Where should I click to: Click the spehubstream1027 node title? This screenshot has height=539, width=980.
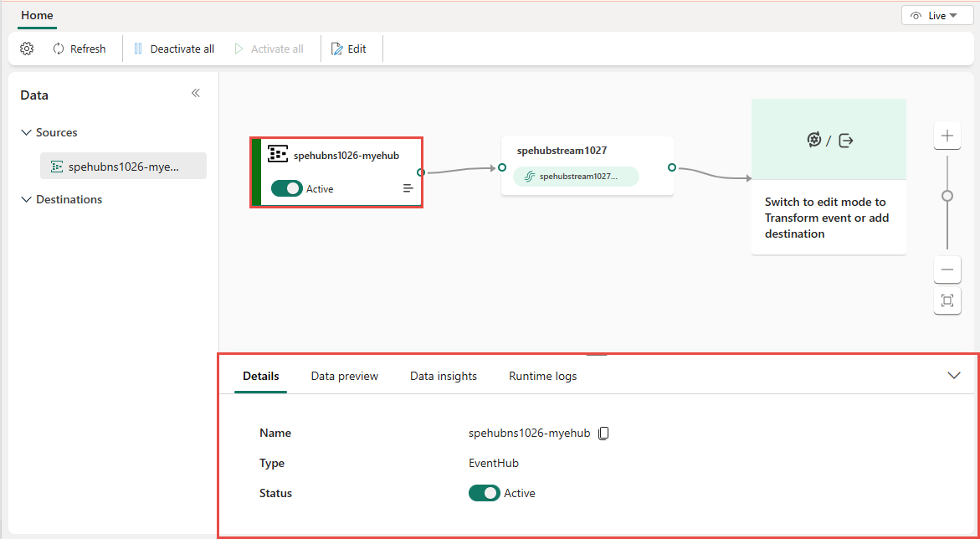(562, 151)
